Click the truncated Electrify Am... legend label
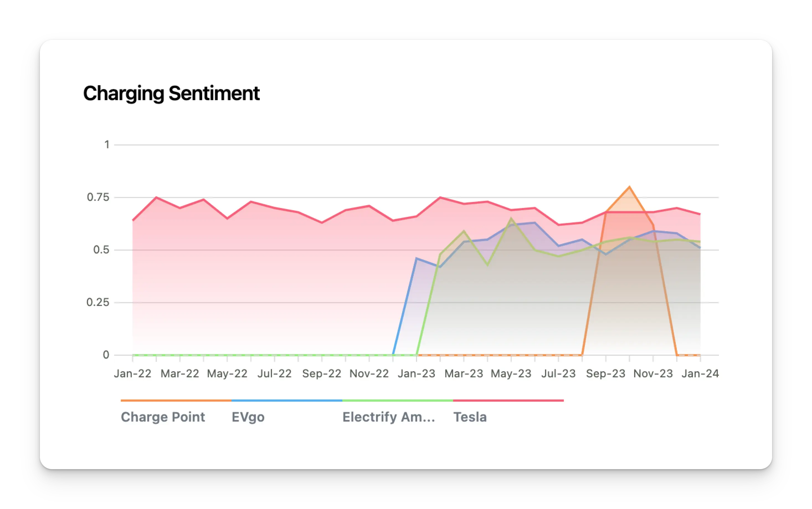Screen dimensions: 812x509 (x=389, y=417)
